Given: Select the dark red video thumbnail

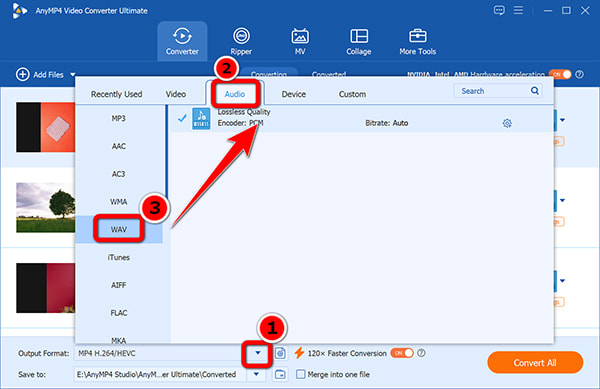Looking at the screenshot, I should (x=46, y=288).
